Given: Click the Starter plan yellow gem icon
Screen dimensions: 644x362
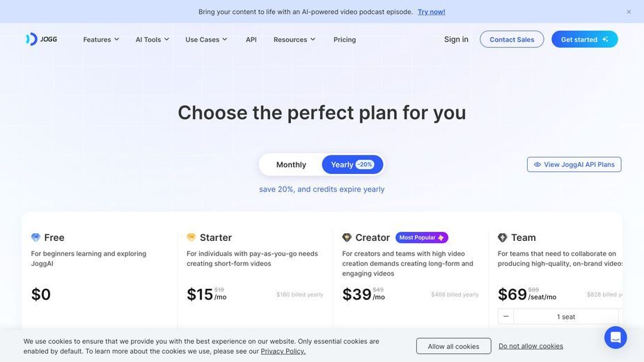Looking at the screenshot, I should coord(191,237).
